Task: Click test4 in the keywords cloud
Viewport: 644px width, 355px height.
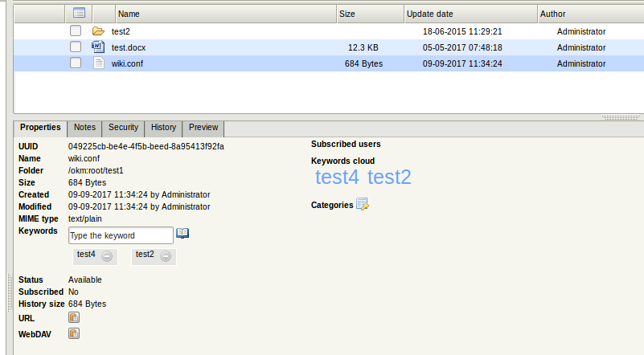Action: (337, 177)
